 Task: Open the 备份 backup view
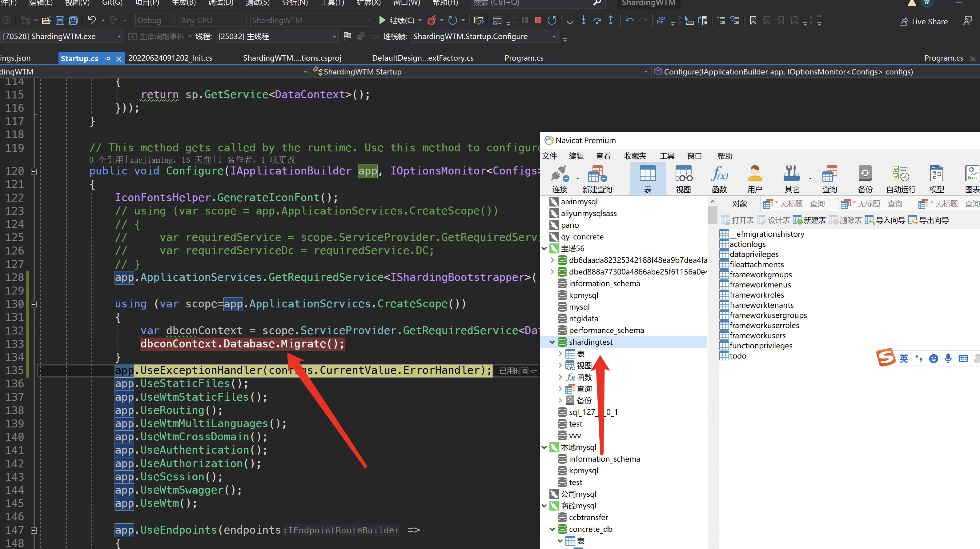(865, 178)
